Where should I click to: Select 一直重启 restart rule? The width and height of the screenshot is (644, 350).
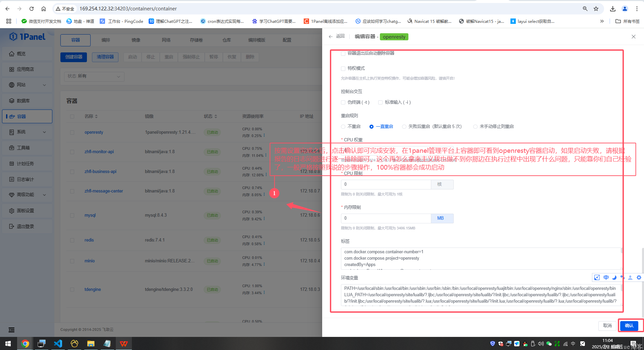[x=371, y=127]
